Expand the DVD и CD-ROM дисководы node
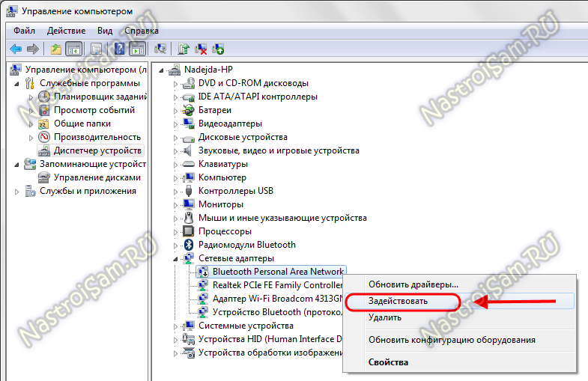The width and height of the screenshot is (588, 381). tap(175, 84)
